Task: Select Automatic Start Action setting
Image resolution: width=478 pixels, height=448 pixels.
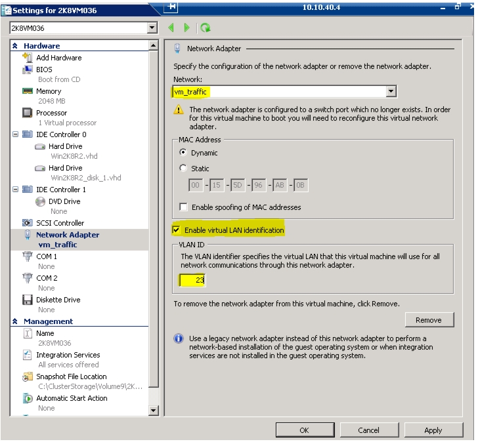Action: (x=72, y=398)
